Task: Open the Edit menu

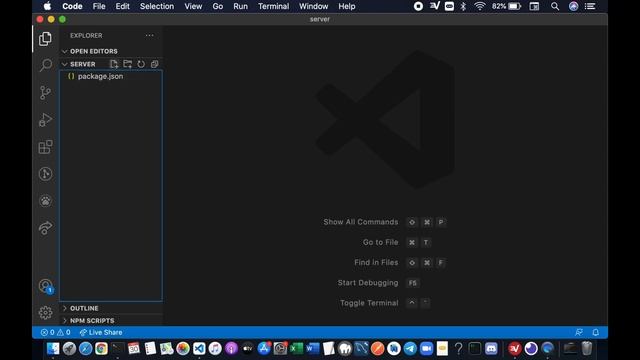Action: point(122,6)
